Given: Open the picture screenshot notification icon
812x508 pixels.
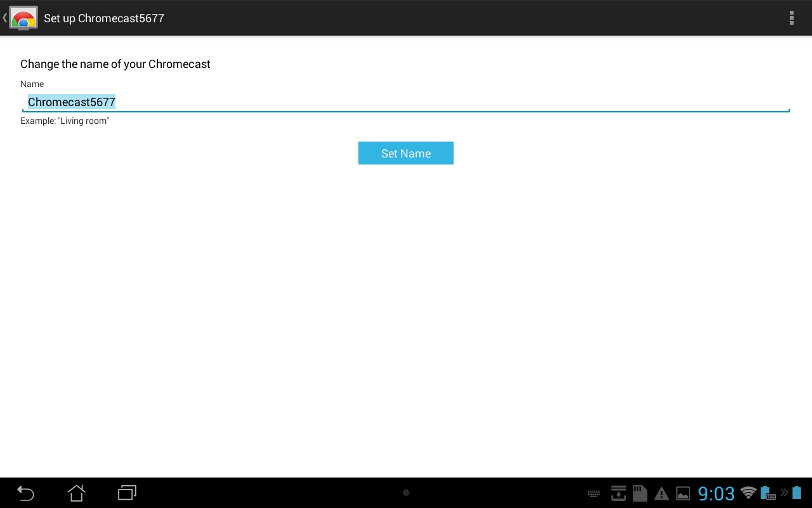Looking at the screenshot, I should pos(683,493).
